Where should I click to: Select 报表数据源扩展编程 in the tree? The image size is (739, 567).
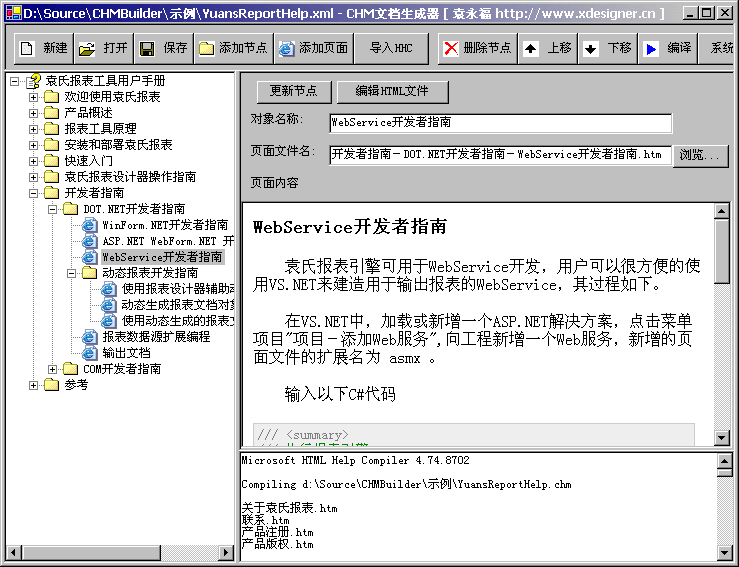click(x=155, y=337)
